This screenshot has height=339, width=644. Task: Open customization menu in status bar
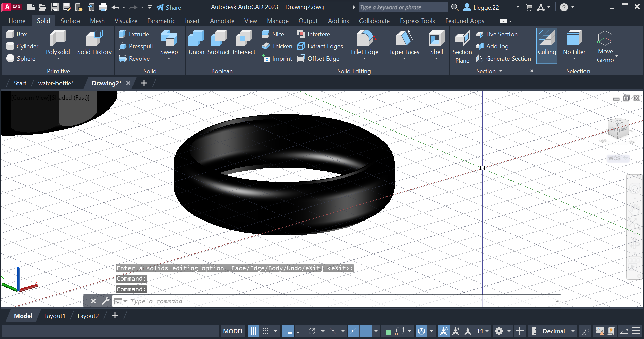pyautogui.click(x=636, y=331)
